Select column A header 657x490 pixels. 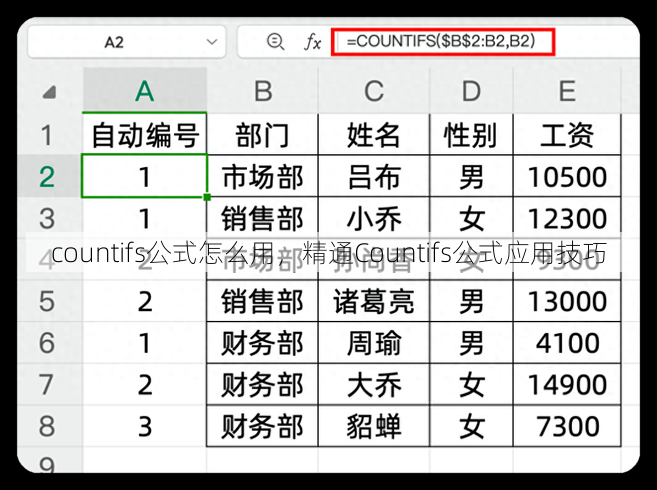(x=145, y=91)
